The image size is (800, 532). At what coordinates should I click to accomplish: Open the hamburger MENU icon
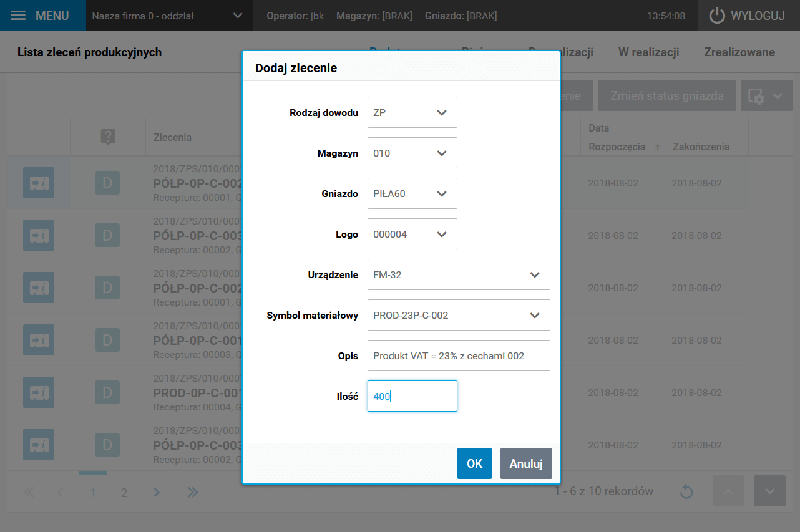[x=19, y=16]
